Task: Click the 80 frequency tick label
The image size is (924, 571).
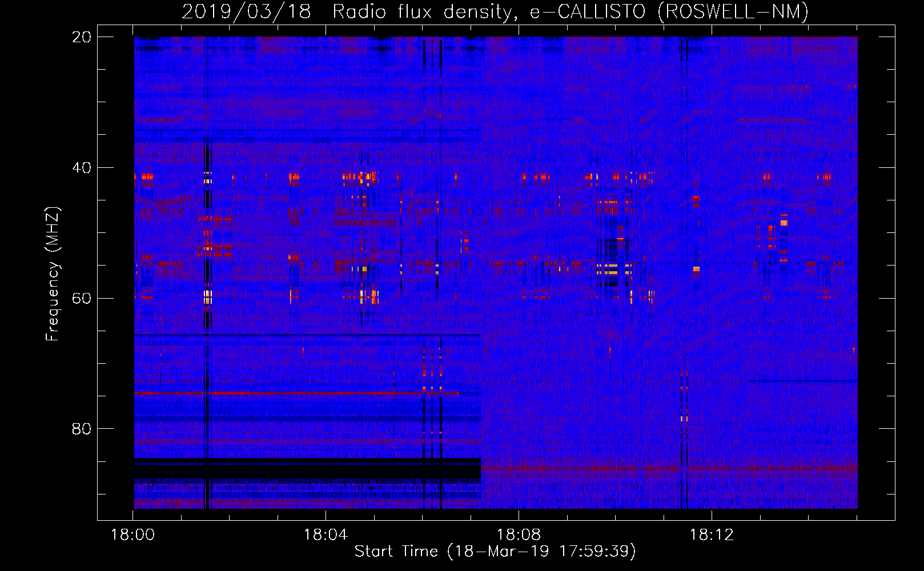Action: [x=81, y=429]
